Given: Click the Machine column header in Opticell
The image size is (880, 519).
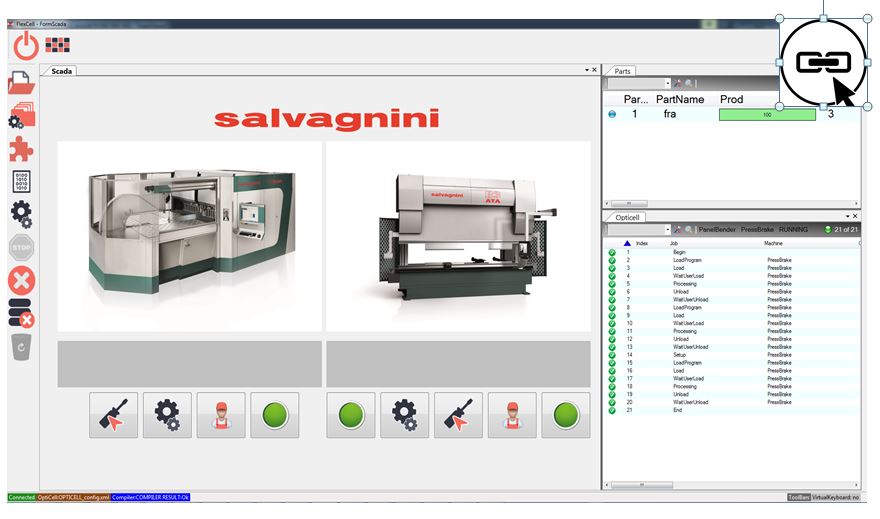Looking at the screenshot, I should click(x=773, y=244).
